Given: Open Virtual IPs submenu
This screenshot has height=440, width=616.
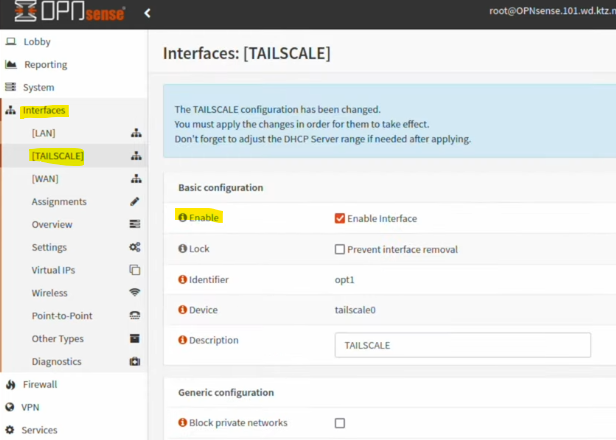Looking at the screenshot, I should (x=53, y=270).
